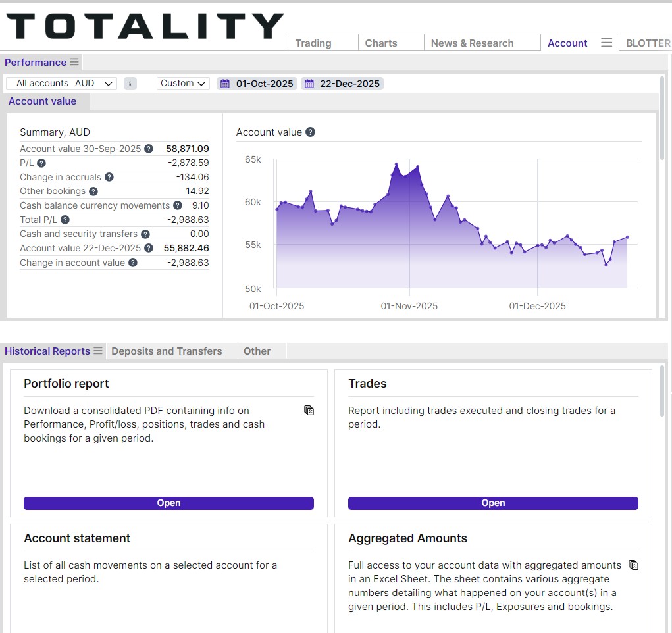Click the help icon beside Total P/L
The height and width of the screenshot is (633, 672).
point(65,220)
